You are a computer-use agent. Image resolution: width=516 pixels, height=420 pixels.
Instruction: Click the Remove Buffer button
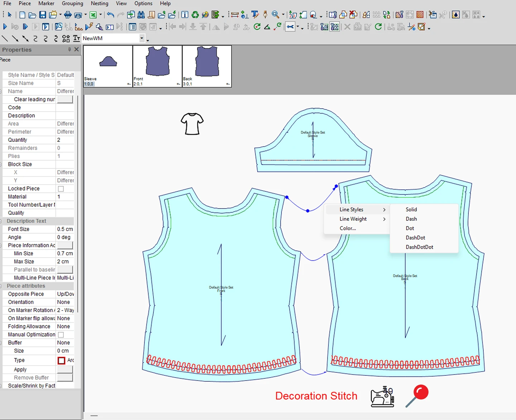point(65,378)
